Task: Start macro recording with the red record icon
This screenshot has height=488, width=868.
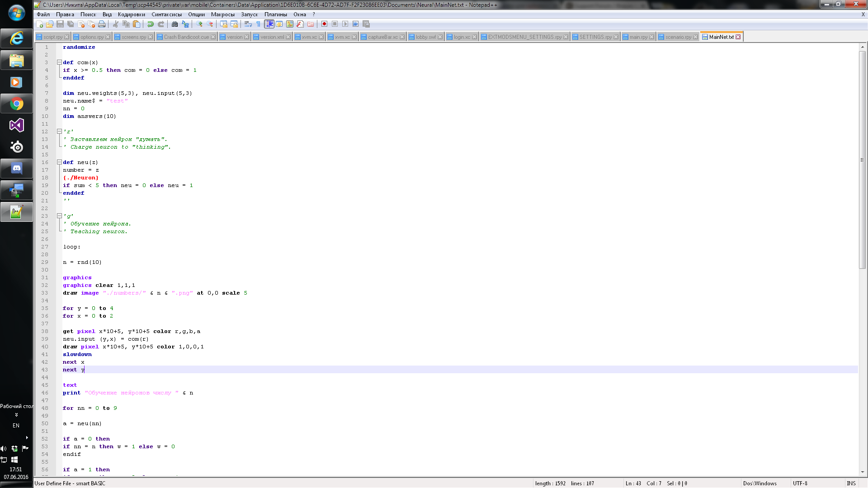Action: click(x=324, y=24)
